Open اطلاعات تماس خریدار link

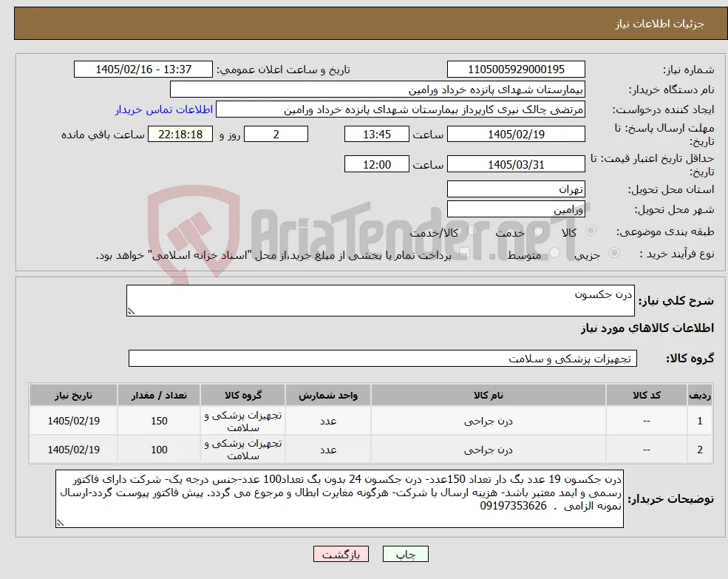pyautogui.click(x=164, y=109)
